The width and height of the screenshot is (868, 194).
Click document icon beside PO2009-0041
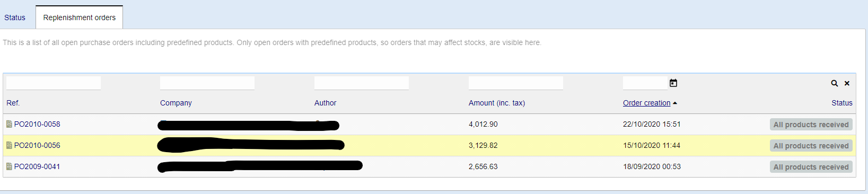point(9,166)
